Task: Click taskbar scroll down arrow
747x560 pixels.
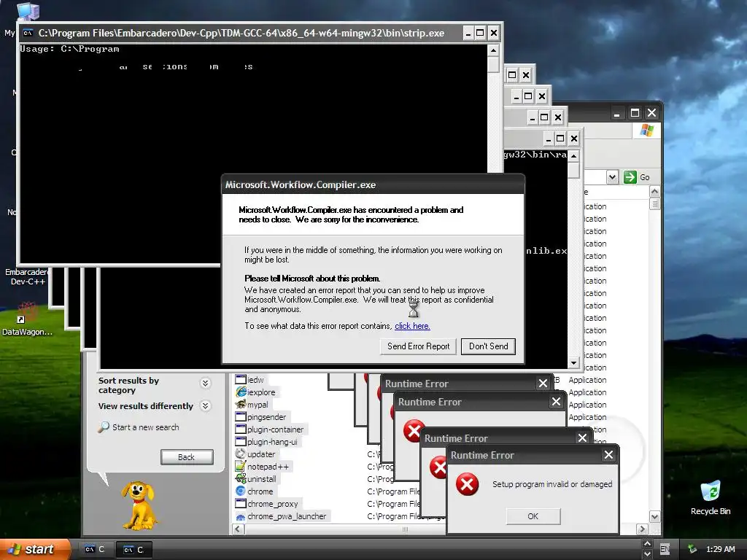Action: pyautogui.click(x=647, y=554)
